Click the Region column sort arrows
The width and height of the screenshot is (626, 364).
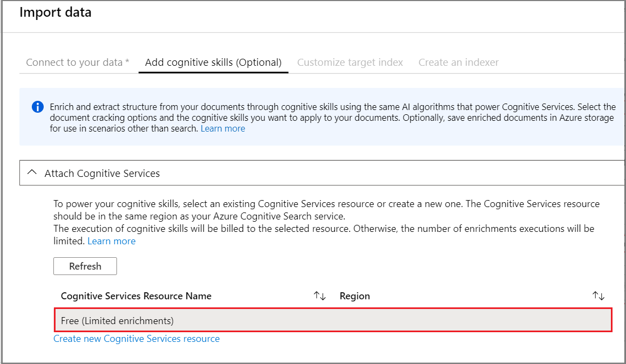[599, 296]
